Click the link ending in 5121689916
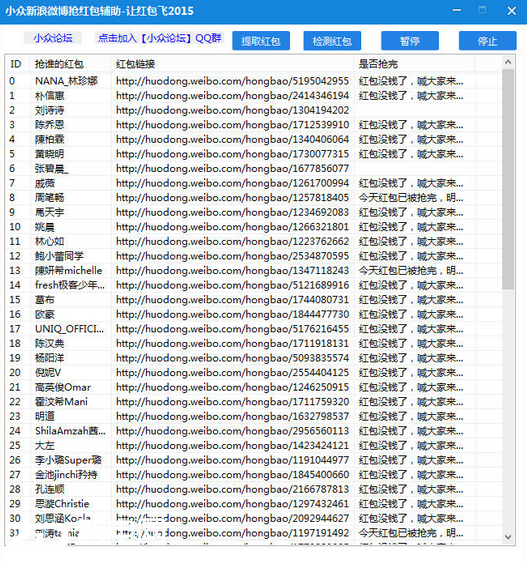Image resolution: width=527 pixels, height=563 pixels. (x=232, y=285)
